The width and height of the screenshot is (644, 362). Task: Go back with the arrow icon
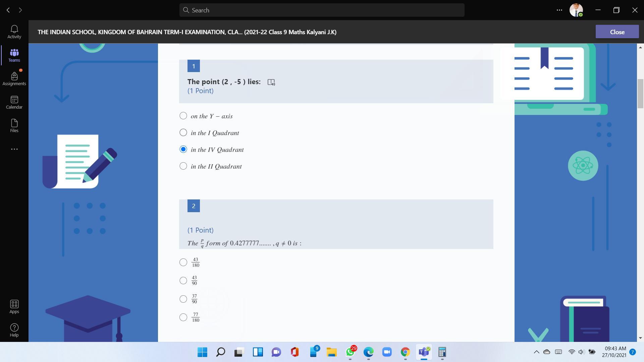(x=8, y=10)
